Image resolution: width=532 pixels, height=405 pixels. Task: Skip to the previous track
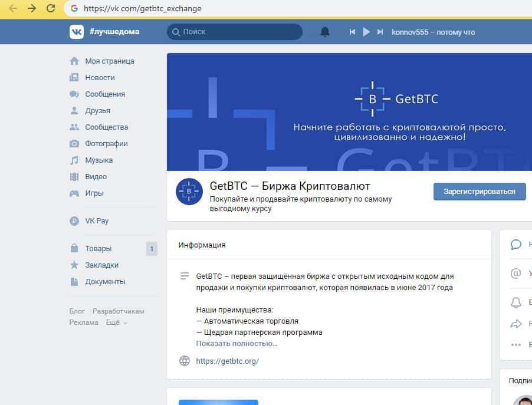pos(352,32)
